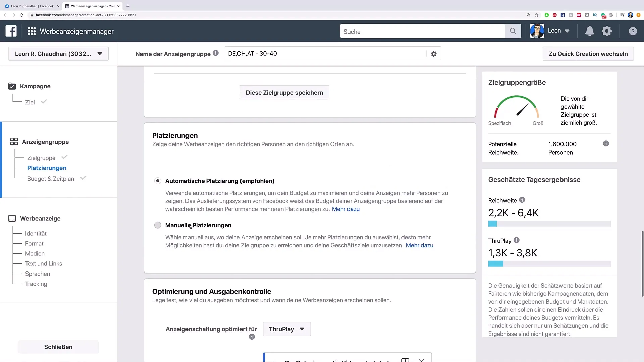Click the Kampagne checkbox in left sidebar
The height and width of the screenshot is (362, 644).
[12, 86]
